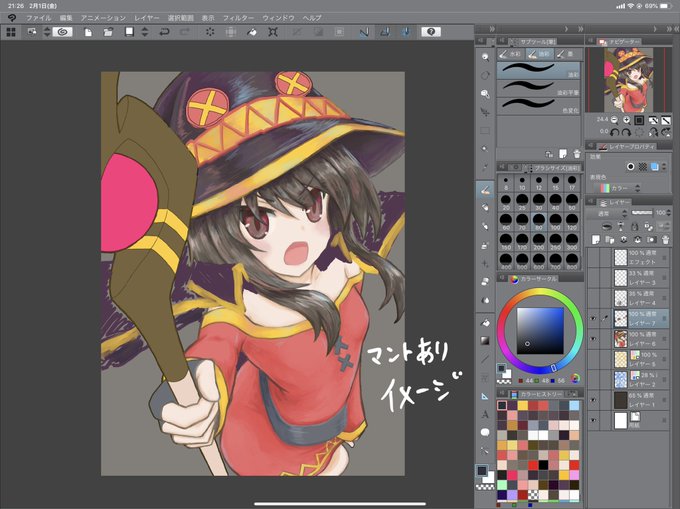Pick brush size 300
This screenshot has width=680, height=509.
tap(572, 241)
